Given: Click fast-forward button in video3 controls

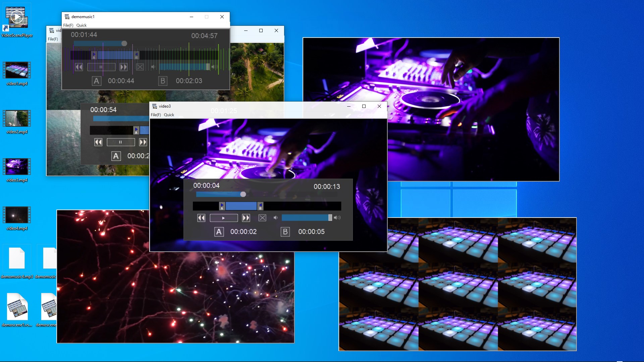Looking at the screenshot, I should click(246, 218).
